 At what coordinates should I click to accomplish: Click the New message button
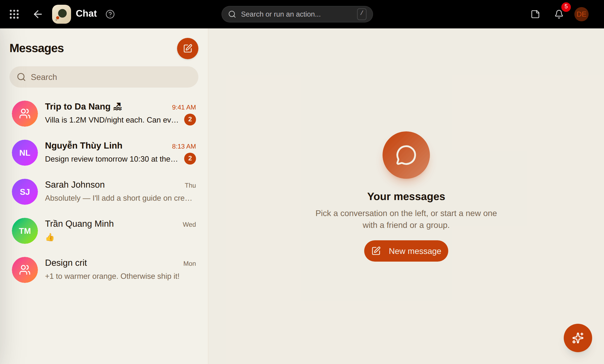pos(406,251)
